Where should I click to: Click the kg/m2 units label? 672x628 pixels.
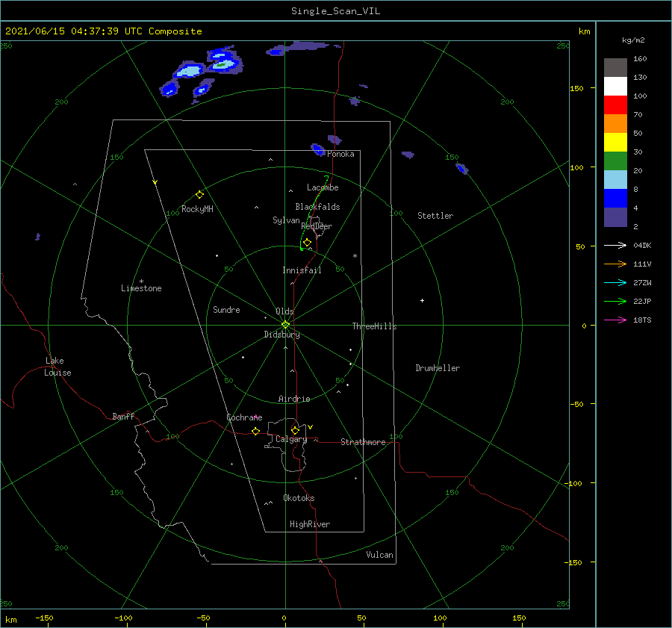click(633, 40)
